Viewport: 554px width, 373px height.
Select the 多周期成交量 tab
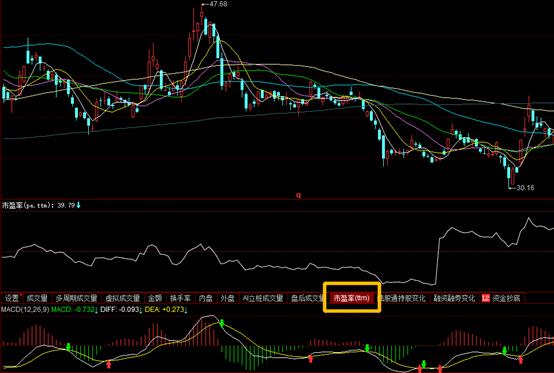click(x=76, y=298)
